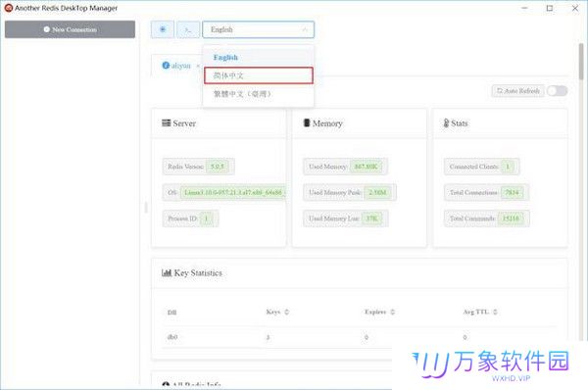Choose English in the language list
The width and height of the screenshot is (588, 390).
(x=259, y=58)
